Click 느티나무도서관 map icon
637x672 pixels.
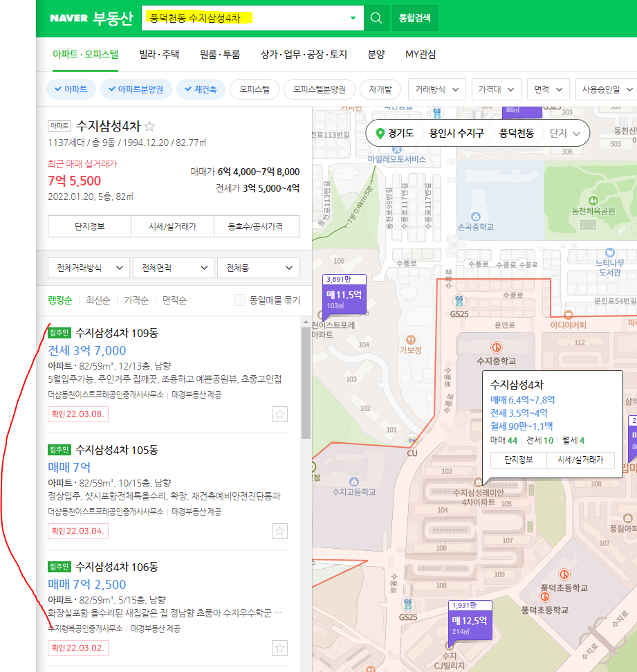tap(609, 253)
